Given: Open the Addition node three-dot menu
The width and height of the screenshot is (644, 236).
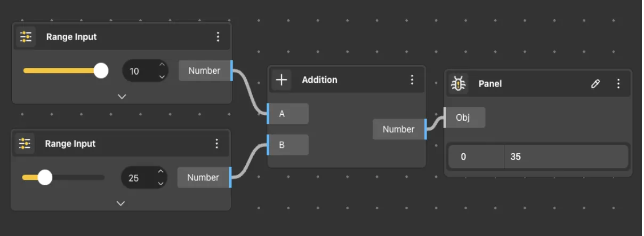Looking at the screenshot, I should (412, 80).
